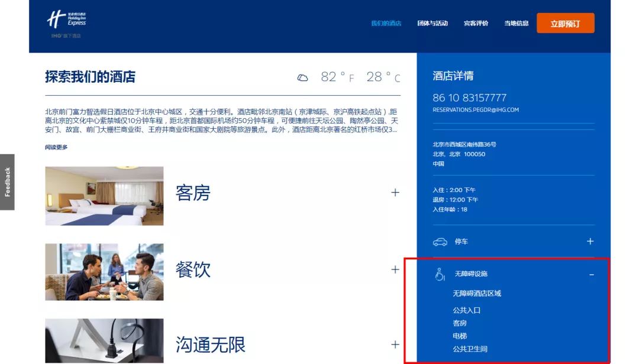
Task: Click the 阅读更多 link
Action: [x=56, y=147]
